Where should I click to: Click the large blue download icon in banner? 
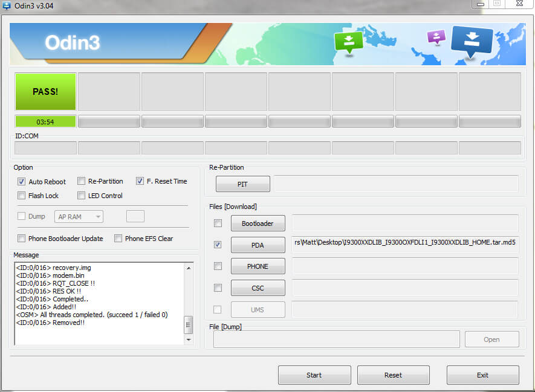click(472, 42)
